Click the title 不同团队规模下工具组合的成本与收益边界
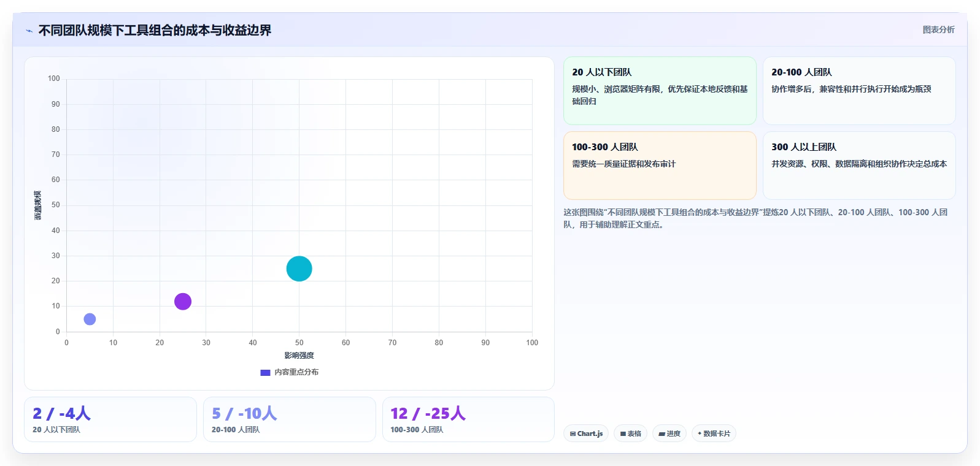Image resolution: width=980 pixels, height=466 pixels. 155,30
